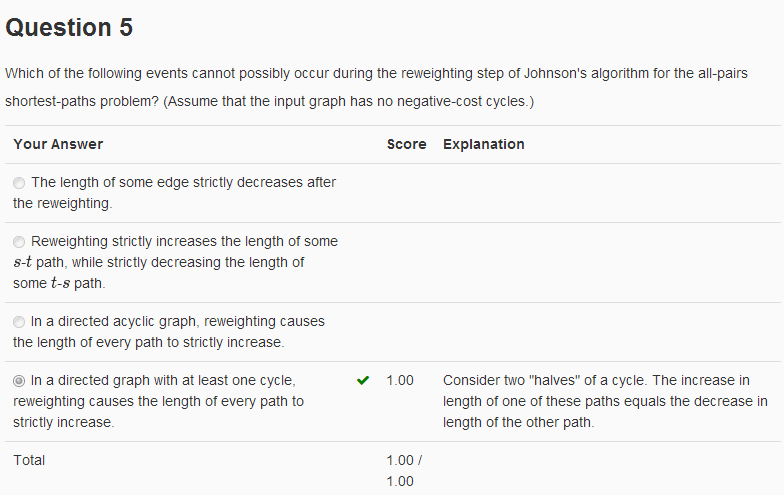
Task: Click answer text 'The length of some edge strictly decreases'
Action: pyautogui.click(x=174, y=192)
